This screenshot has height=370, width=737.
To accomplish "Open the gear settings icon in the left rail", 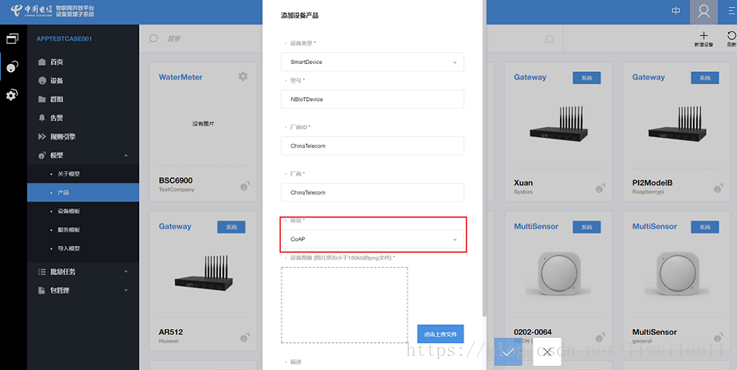I will point(12,95).
